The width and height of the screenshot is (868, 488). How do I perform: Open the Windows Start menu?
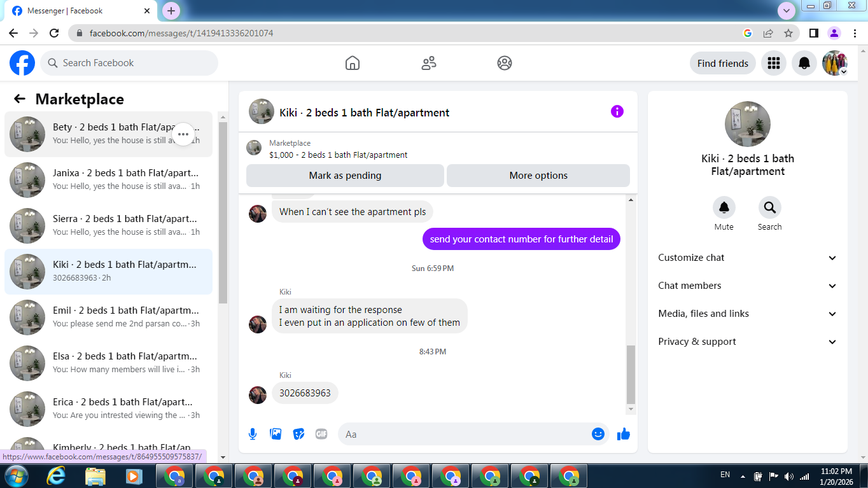(x=15, y=476)
